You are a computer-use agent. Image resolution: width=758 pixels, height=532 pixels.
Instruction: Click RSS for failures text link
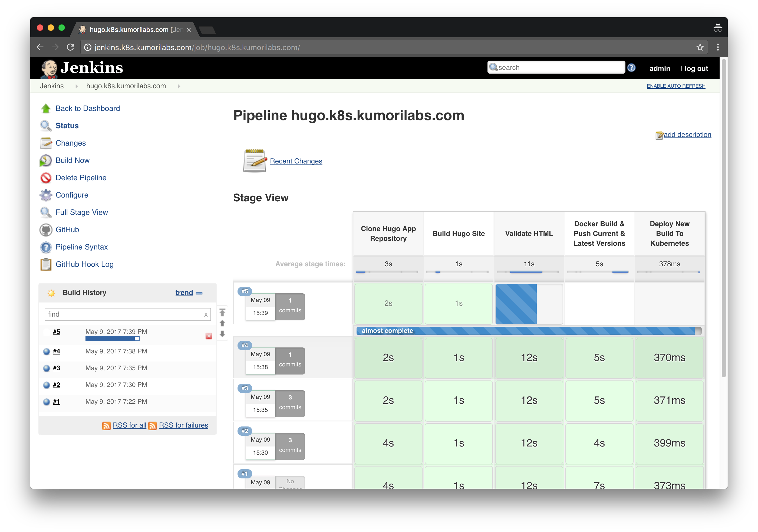(184, 425)
